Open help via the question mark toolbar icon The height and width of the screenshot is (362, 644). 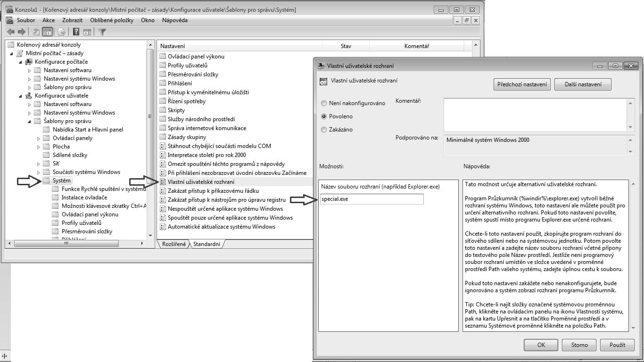(76, 32)
